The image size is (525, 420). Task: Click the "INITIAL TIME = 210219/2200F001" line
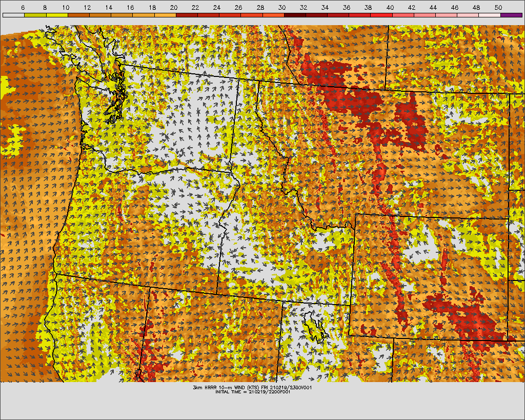pos(252,392)
